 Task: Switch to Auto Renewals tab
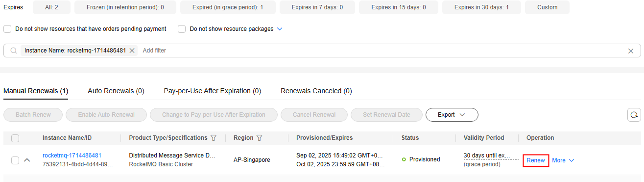116,91
